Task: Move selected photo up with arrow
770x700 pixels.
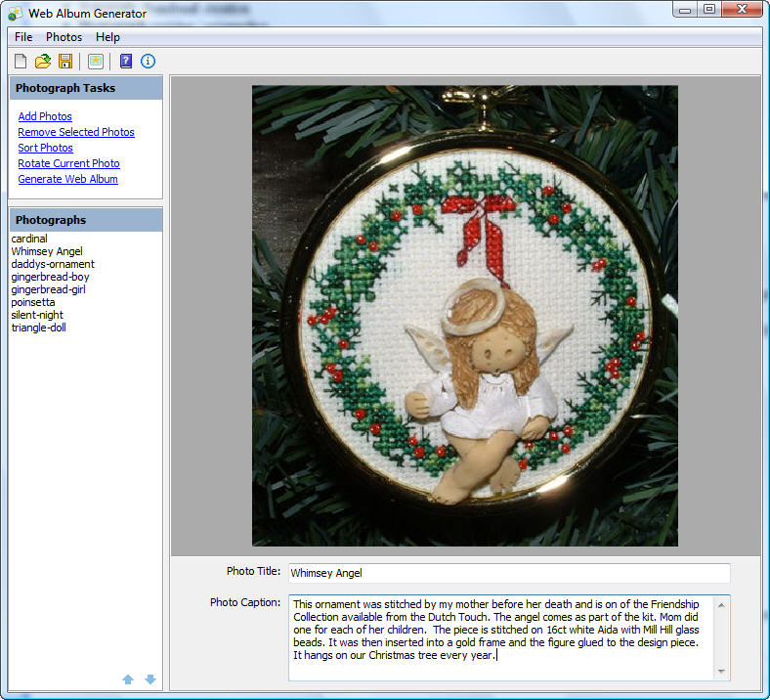Action: [128, 679]
